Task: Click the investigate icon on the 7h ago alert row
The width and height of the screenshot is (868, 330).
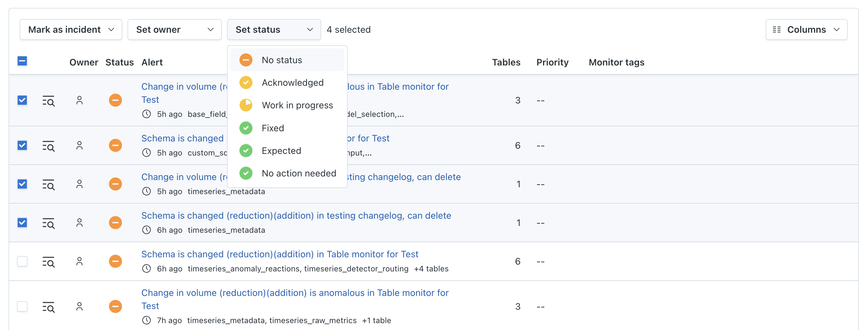Action: 48,307
